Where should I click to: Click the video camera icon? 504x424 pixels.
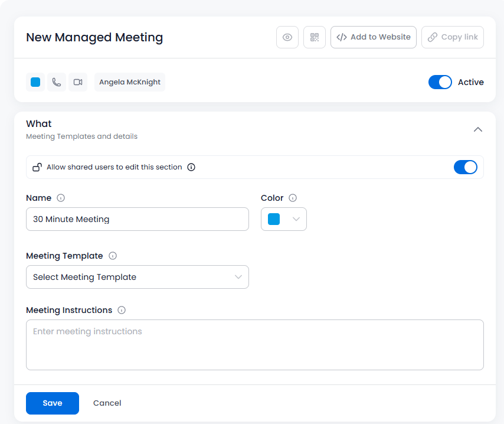(x=78, y=82)
